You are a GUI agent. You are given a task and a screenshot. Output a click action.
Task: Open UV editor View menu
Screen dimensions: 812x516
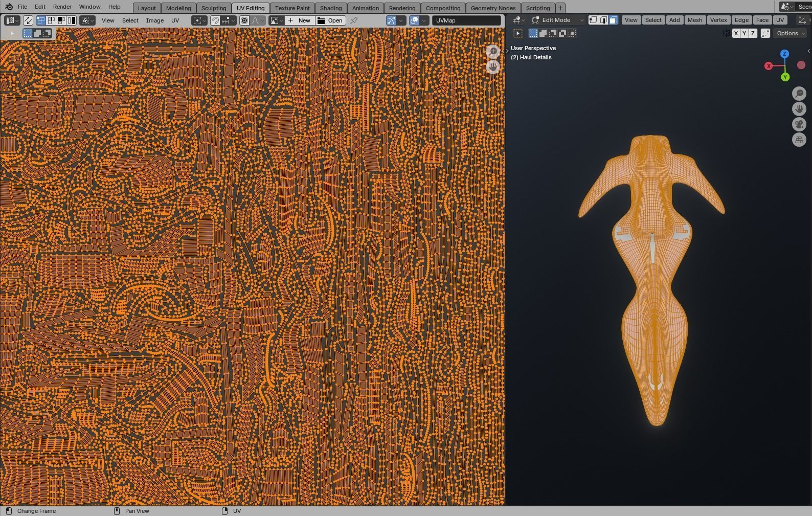(108, 20)
